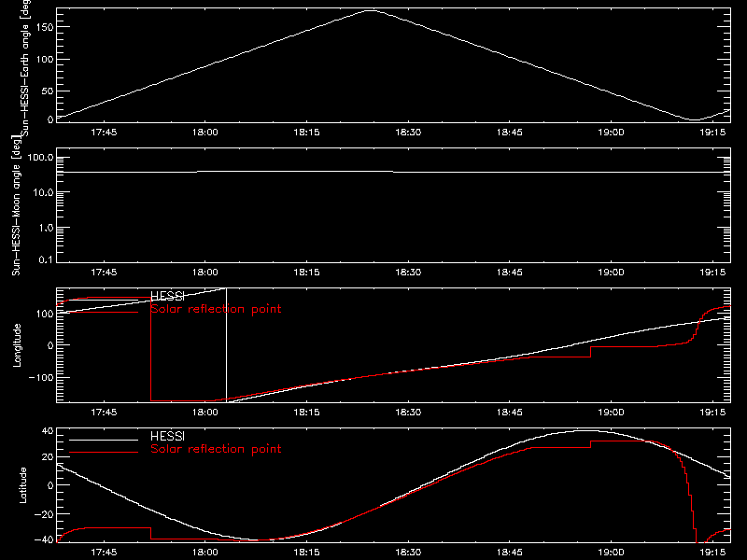Click red legend line sample in Latitude plot
This screenshot has width=747, height=560.
click(x=104, y=452)
